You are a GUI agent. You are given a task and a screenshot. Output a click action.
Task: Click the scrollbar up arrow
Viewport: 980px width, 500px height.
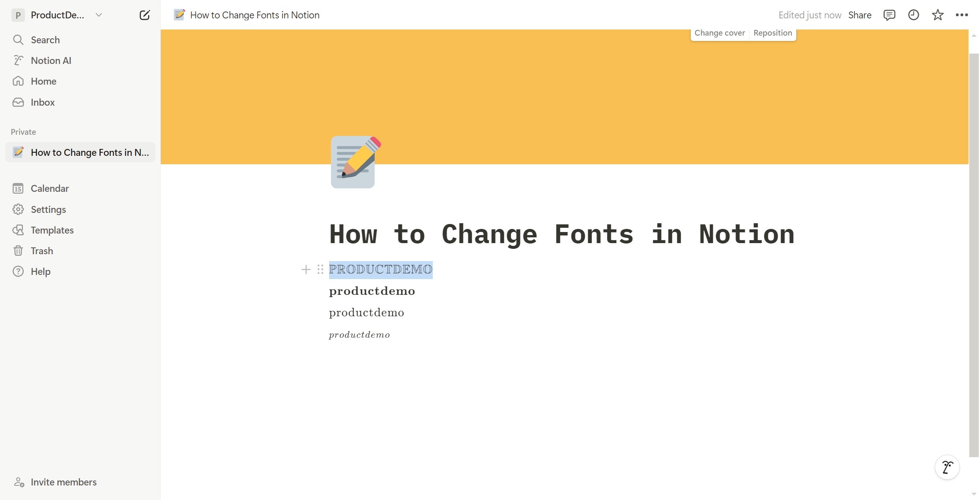(974, 36)
